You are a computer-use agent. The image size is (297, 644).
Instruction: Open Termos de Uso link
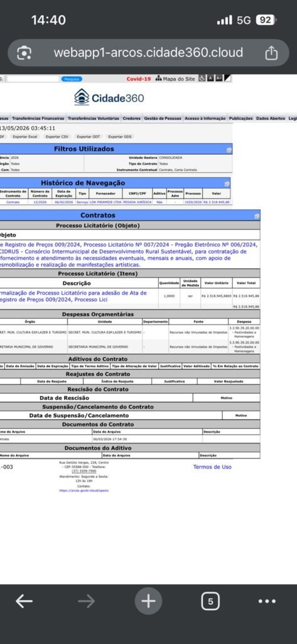pyautogui.click(x=212, y=467)
